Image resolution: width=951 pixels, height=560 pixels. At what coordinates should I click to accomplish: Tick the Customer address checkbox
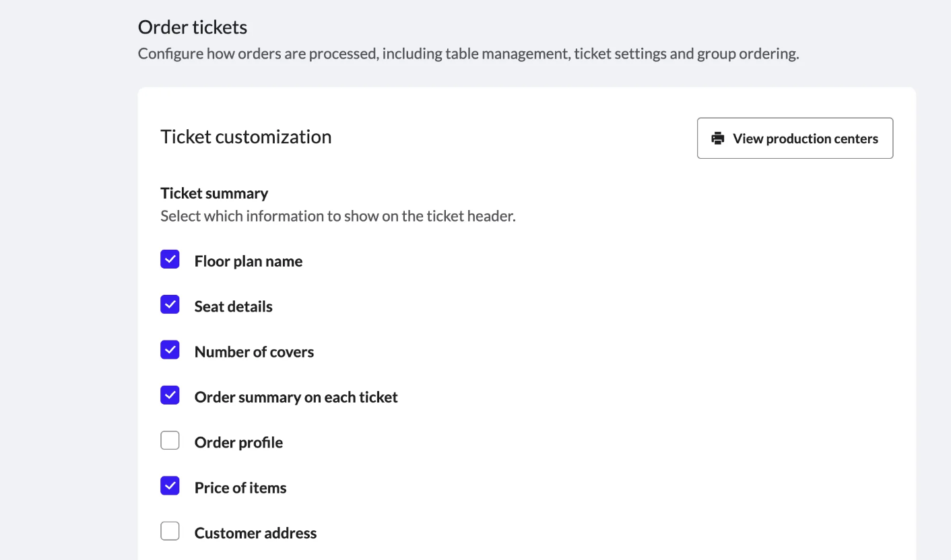point(170,531)
